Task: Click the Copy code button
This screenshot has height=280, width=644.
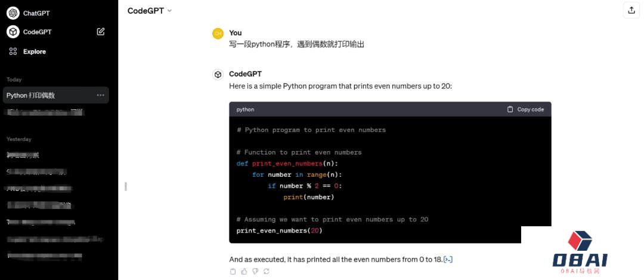Action: [525, 109]
